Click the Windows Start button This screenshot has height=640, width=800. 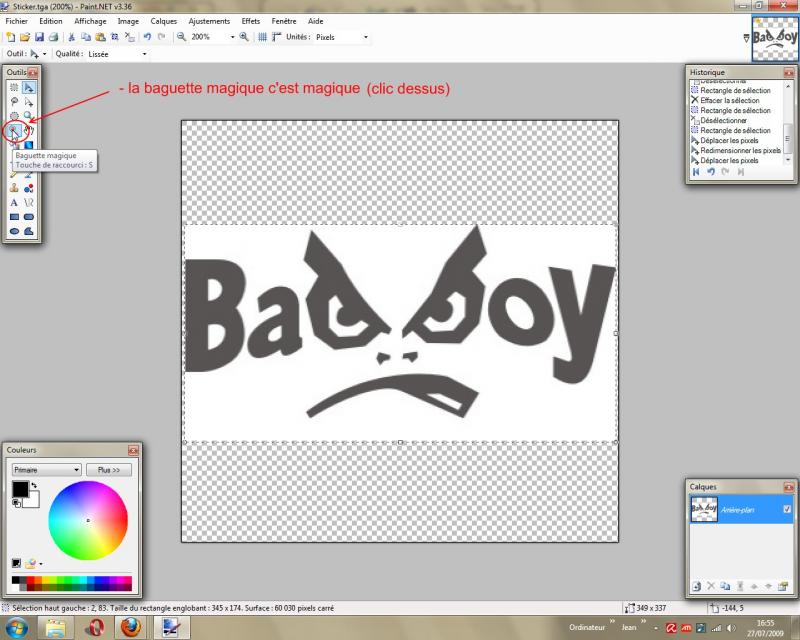(15, 627)
